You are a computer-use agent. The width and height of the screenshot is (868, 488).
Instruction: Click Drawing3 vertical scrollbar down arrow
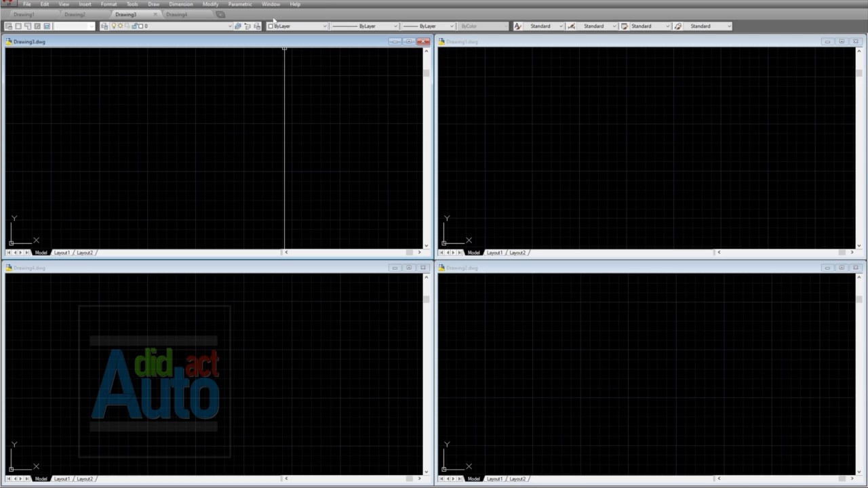pos(426,245)
